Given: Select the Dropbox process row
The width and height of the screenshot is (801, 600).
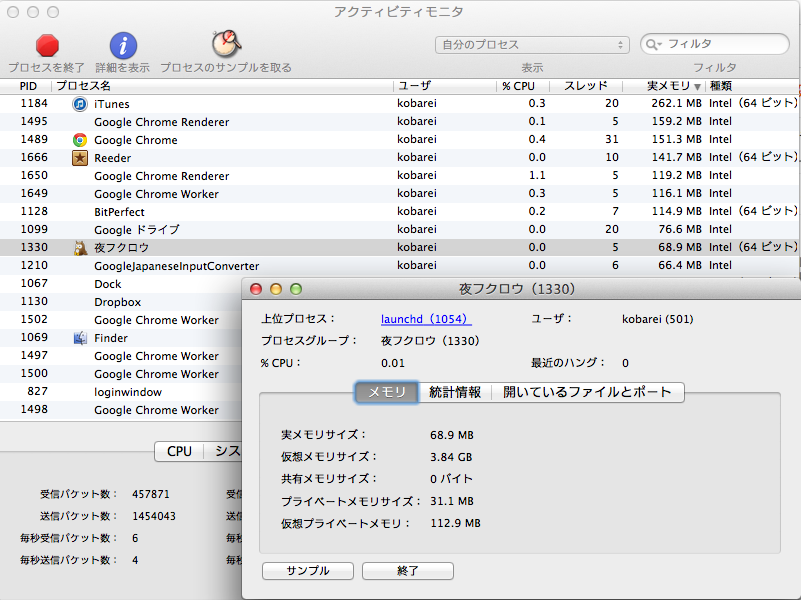Looking at the screenshot, I should pos(121,302).
